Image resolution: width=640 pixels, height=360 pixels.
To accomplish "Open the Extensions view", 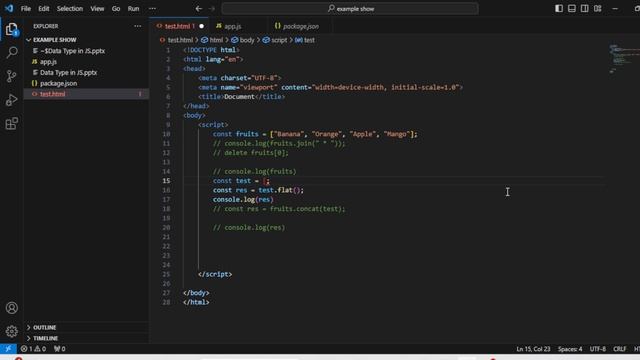I will 12,123.
